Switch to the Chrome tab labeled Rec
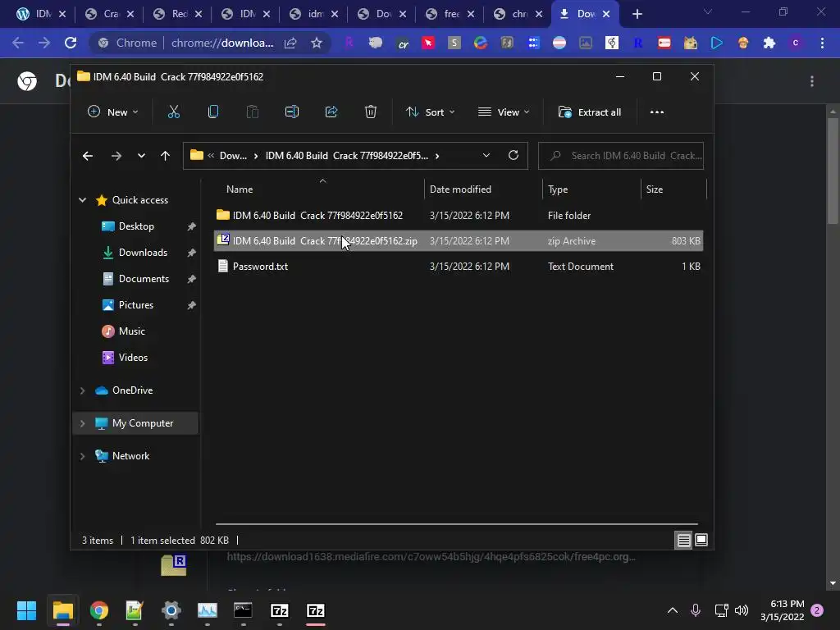840x630 pixels. 178,14
